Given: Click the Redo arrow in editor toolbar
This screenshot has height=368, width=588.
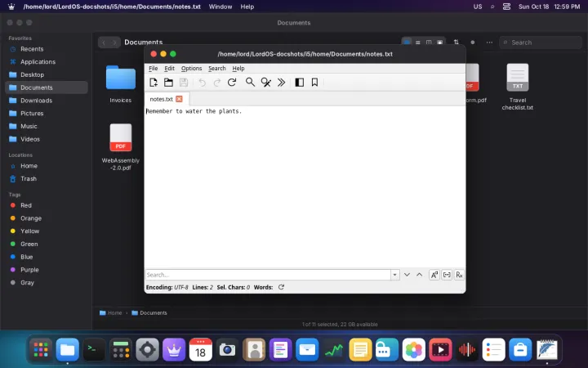Looking at the screenshot, I should 216,83.
